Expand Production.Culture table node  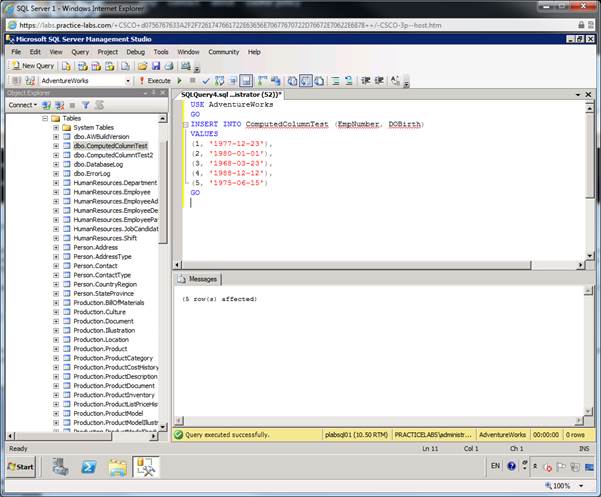tap(56, 312)
